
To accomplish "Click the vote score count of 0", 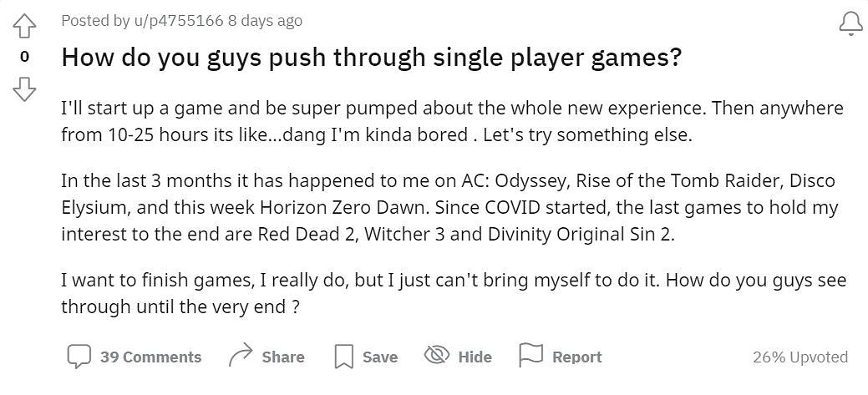I will [25, 57].
